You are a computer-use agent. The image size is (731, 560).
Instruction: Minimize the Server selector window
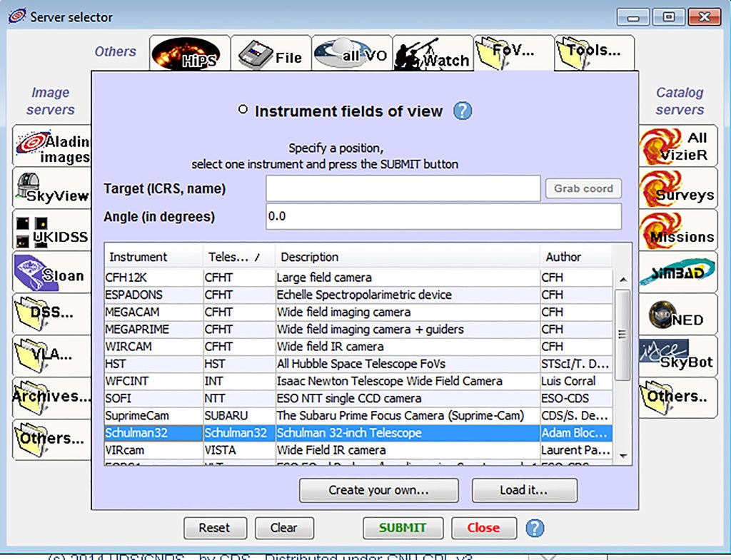(633, 17)
